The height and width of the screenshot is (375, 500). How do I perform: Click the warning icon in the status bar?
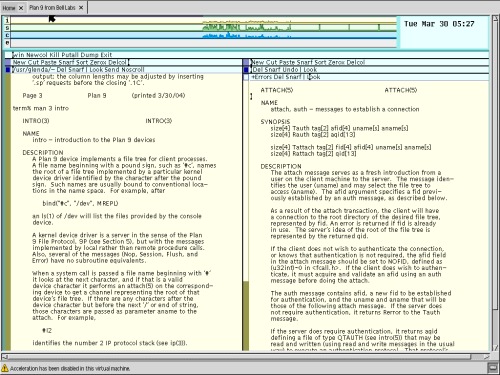5,368
